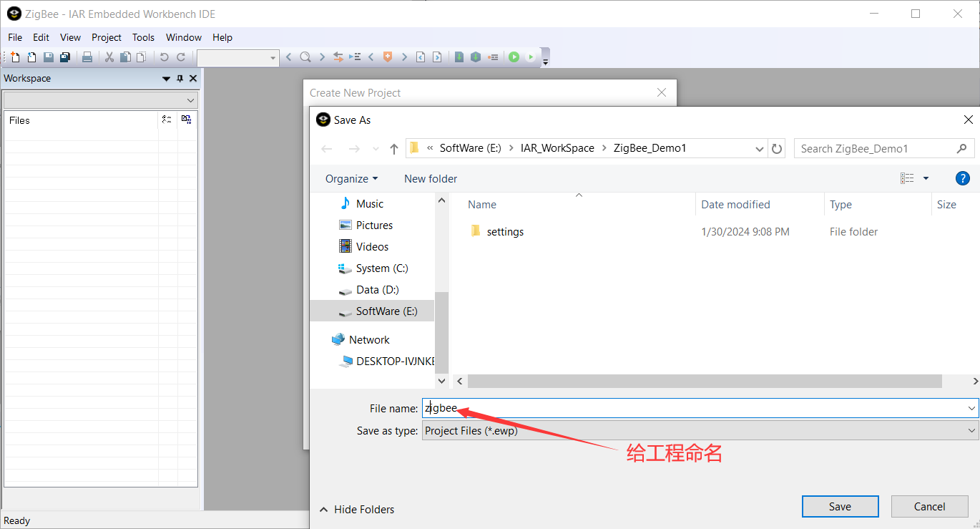Open the File name history dropdown
The image size is (980, 529).
(x=971, y=408)
